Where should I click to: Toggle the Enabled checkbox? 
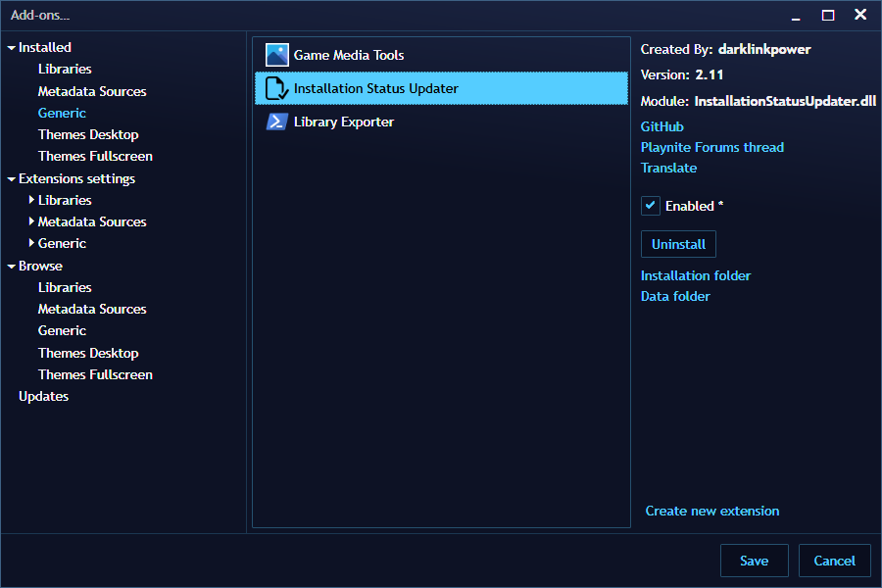click(x=650, y=206)
